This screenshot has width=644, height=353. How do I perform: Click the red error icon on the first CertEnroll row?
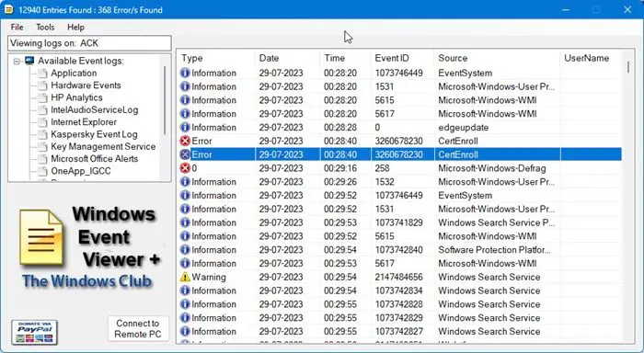[x=185, y=141]
